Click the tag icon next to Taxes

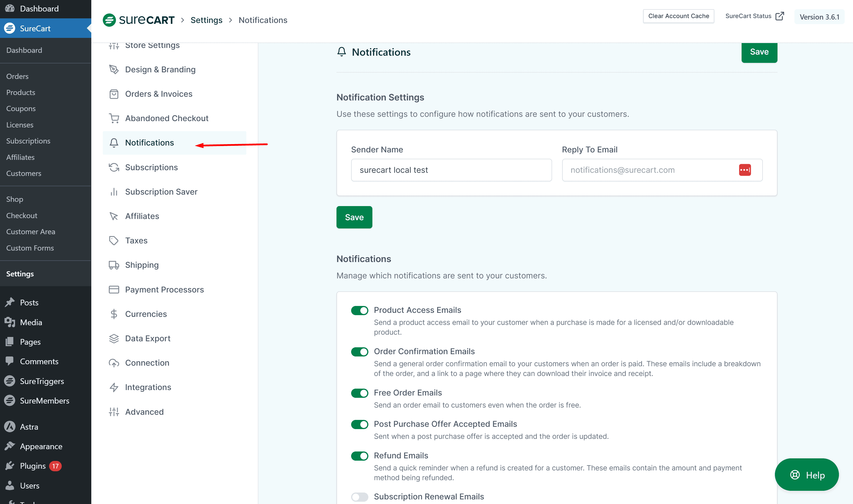(x=114, y=241)
